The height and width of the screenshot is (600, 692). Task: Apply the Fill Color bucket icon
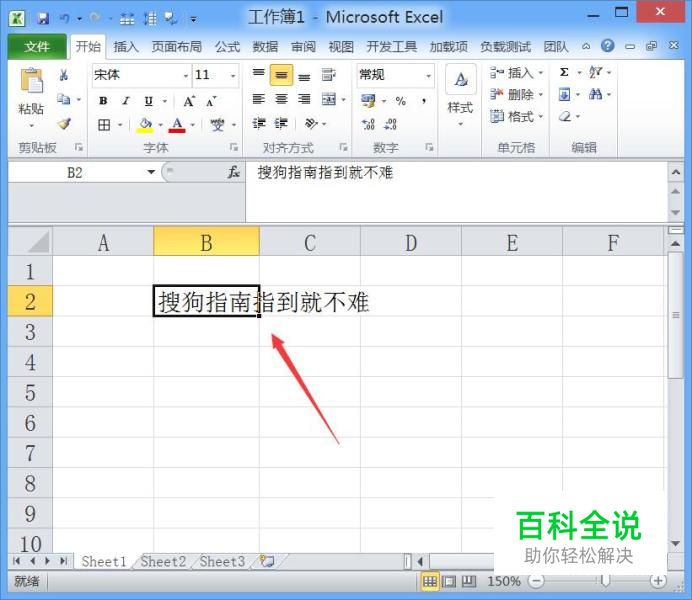pos(145,125)
